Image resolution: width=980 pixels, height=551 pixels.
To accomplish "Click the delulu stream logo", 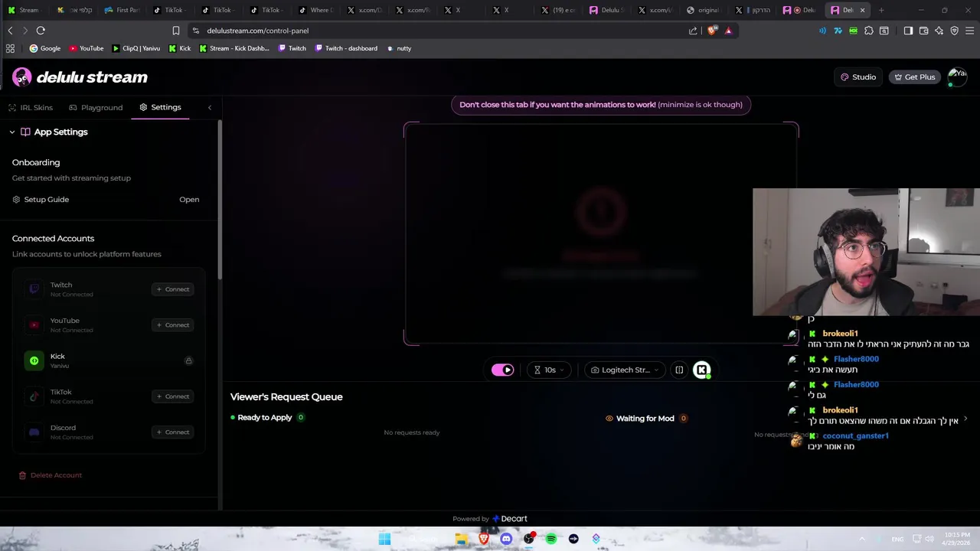I will 80,77.
